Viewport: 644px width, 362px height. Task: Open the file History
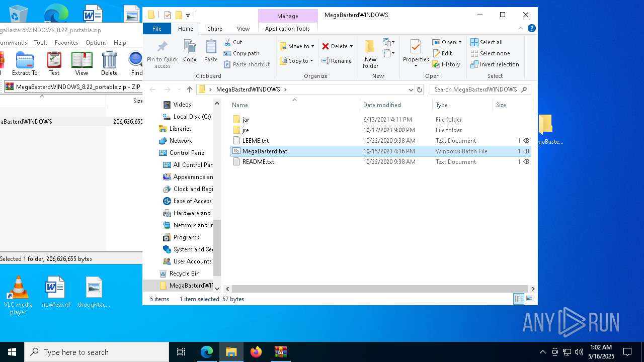(x=446, y=64)
